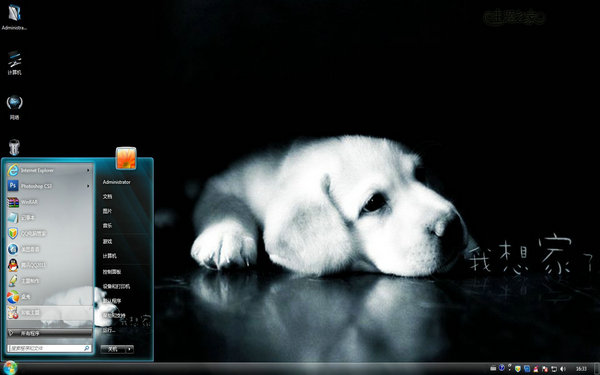Open Pictures (图片) in Start menu
The image size is (600, 375).
pos(108,211)
